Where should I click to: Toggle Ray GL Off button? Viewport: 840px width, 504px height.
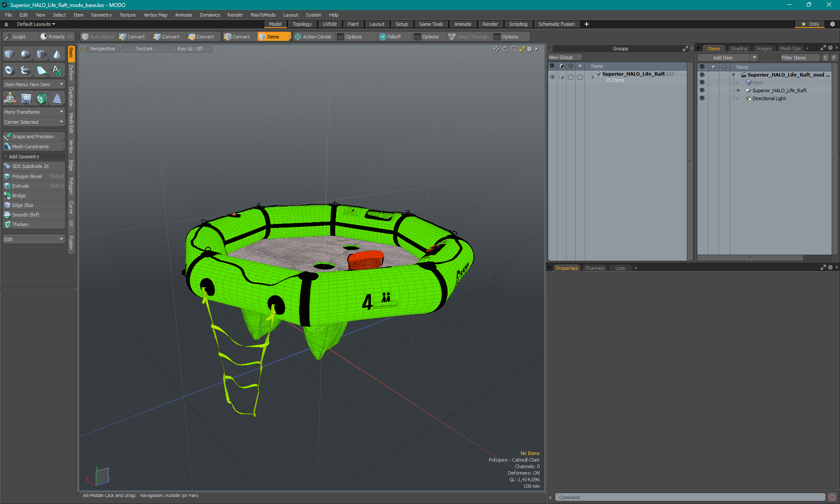[x=190, y=49]
